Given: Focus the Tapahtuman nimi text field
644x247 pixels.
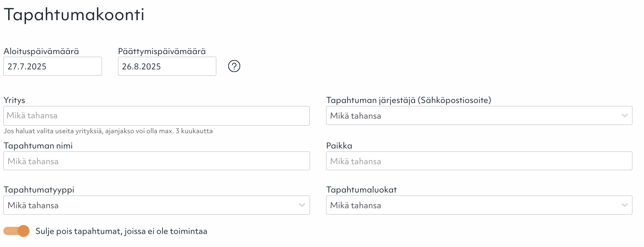Looking at the screenshot, I should coord(157,161).
